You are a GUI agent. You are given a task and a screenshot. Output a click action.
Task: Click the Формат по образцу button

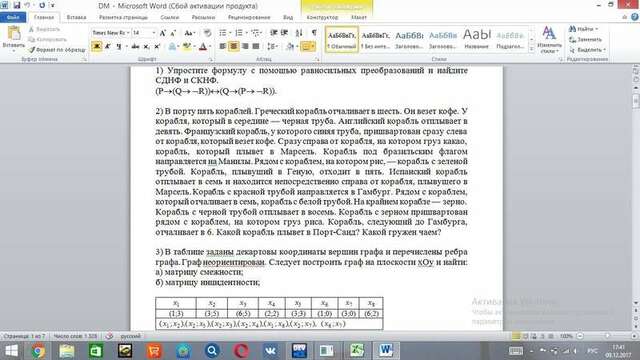58,50
